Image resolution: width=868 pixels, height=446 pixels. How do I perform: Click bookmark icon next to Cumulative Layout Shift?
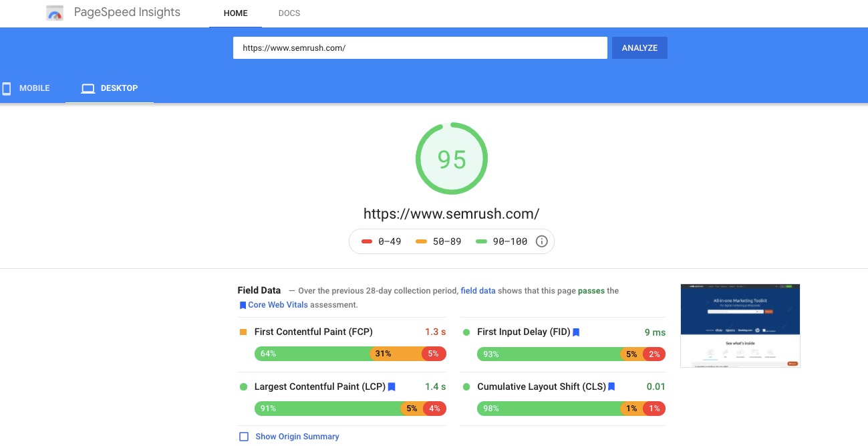pyautogui.click(x=611, y=387)
